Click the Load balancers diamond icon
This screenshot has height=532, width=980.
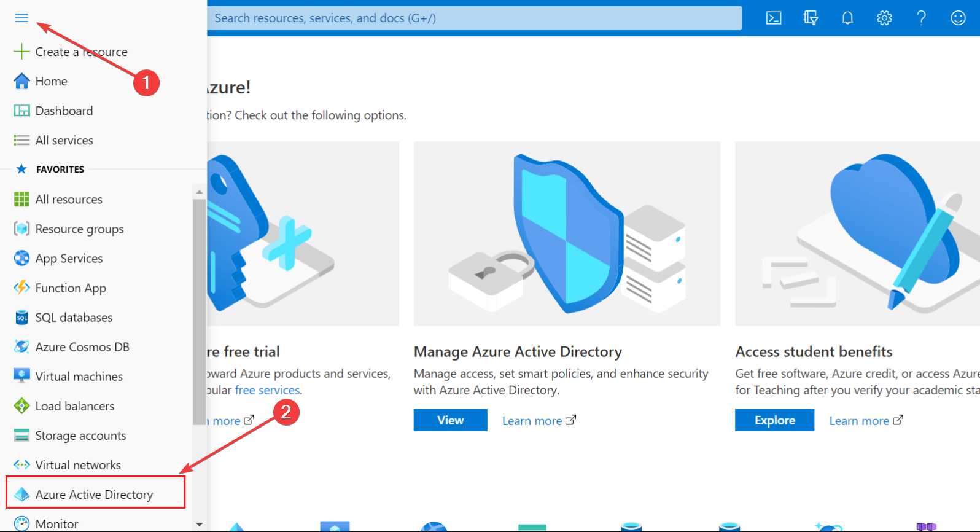[x=21, y=405]
